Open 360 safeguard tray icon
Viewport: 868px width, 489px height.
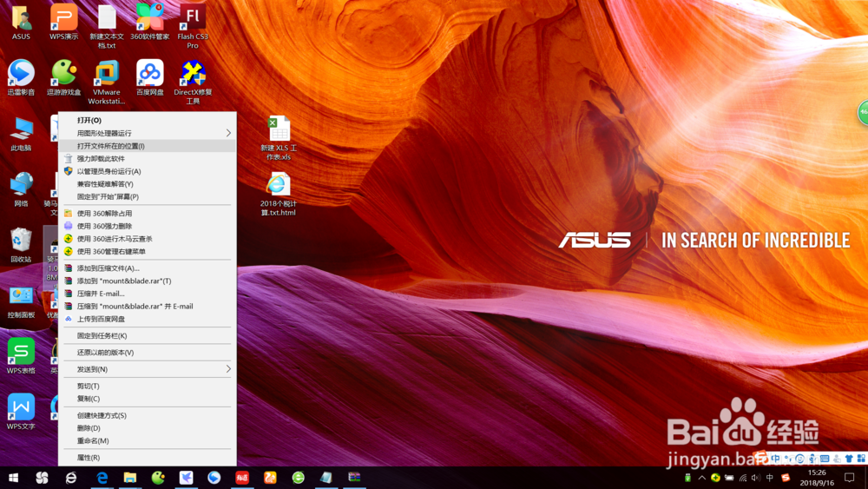tap(716, 478)
